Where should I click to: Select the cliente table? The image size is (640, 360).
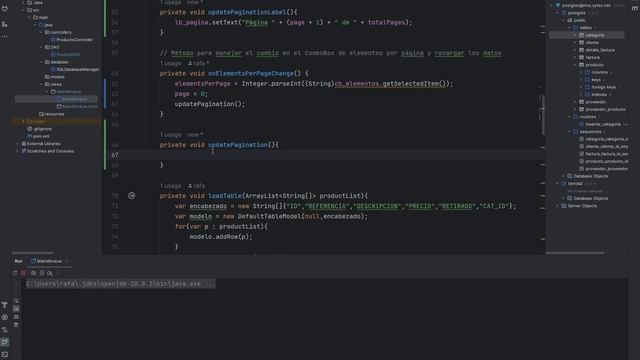click(x=589, y=42)
